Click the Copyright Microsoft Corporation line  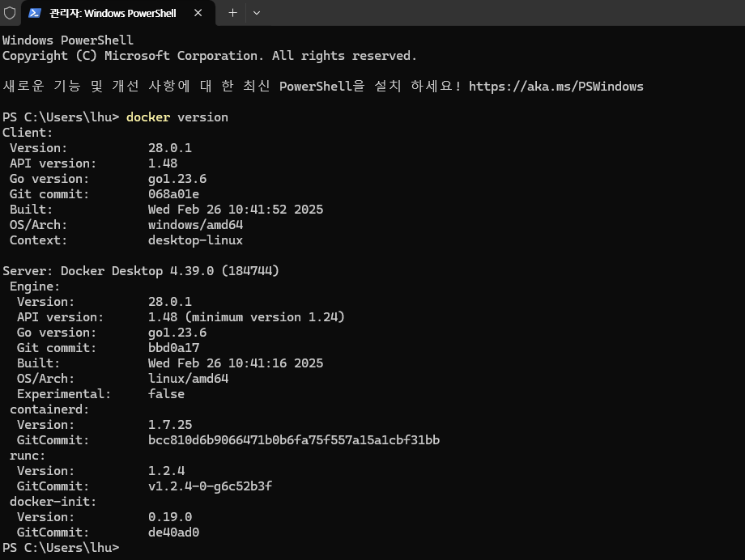210,56
